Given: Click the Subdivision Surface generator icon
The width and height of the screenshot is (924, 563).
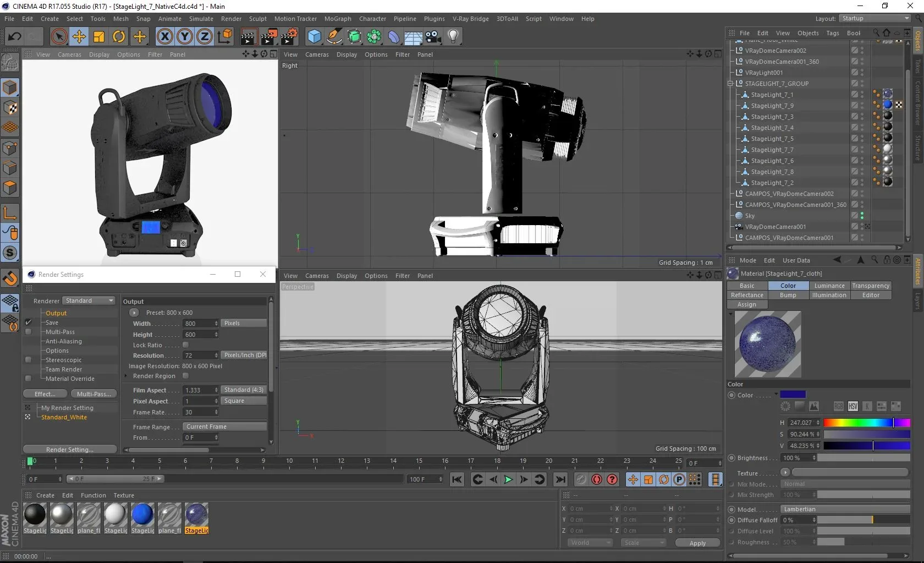Looking at the screenshot, I should coord(354,37).
